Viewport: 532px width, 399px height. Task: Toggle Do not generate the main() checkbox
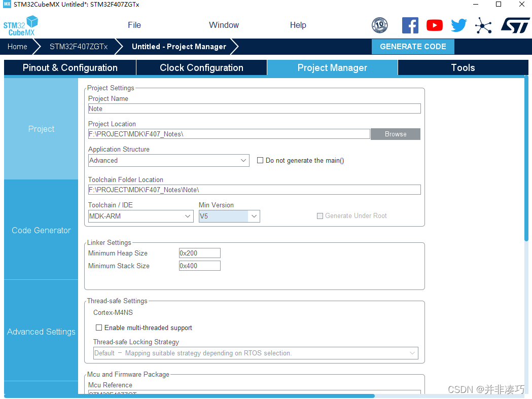pyautogui.click(x=260, y=160)
